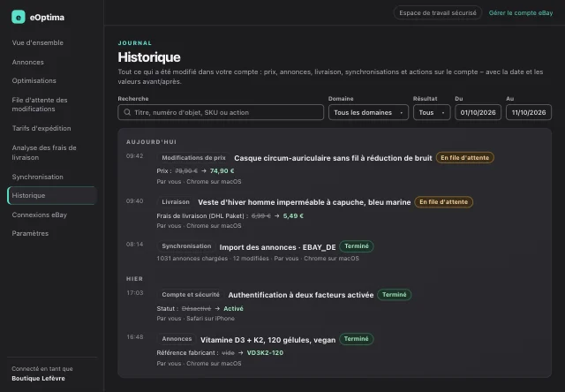
Task: Click the Espace de travail sécurisé badge
Action: point(438,13)
